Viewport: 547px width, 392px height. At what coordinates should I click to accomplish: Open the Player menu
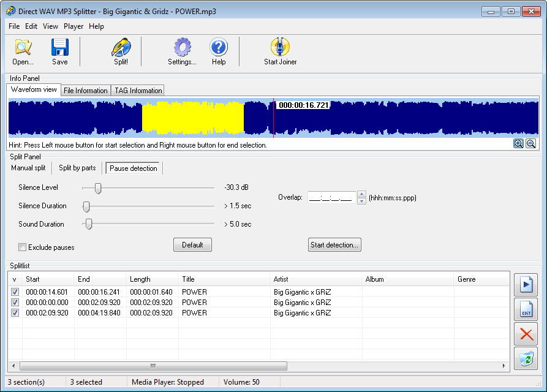(x=74, y=26)
